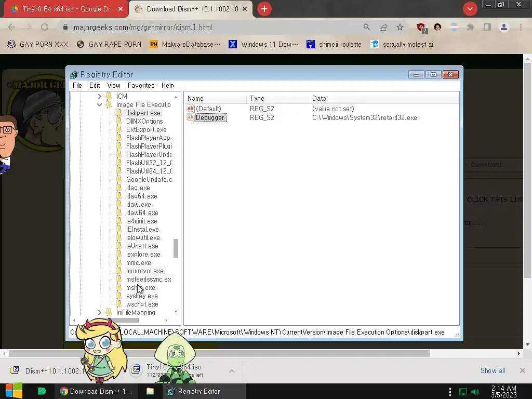Click the majorgeeks.com address bar

tap(142, 27)
